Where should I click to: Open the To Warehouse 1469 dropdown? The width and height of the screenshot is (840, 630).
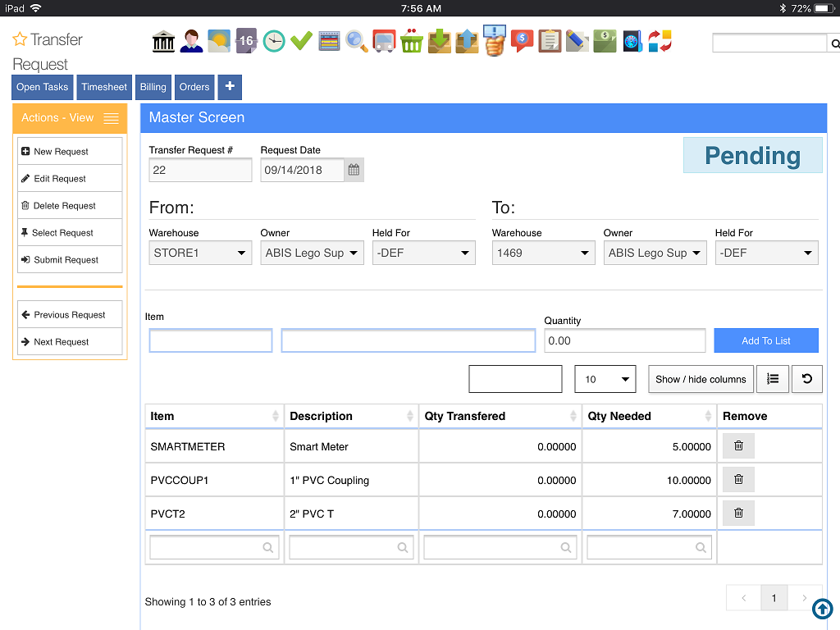(543, 253)
